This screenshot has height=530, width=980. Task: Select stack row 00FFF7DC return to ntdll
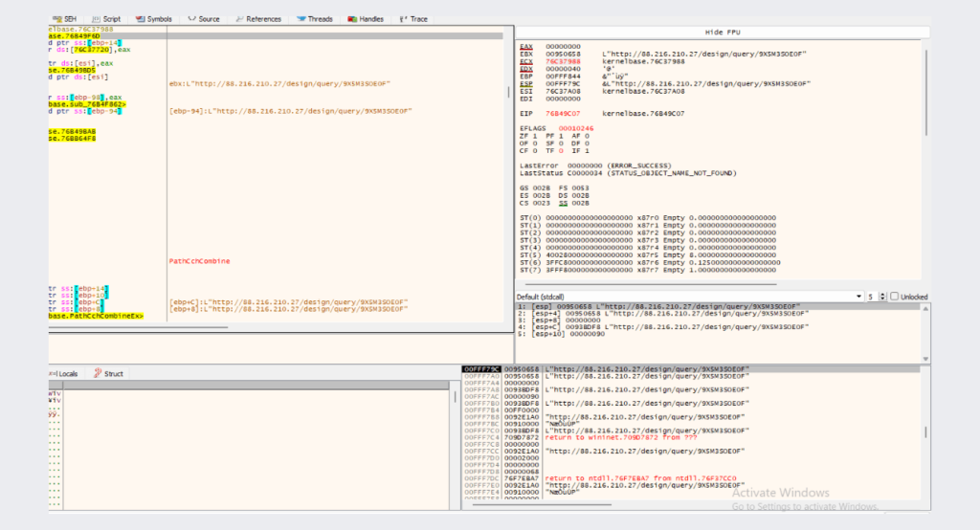click(x=691, y=478)
